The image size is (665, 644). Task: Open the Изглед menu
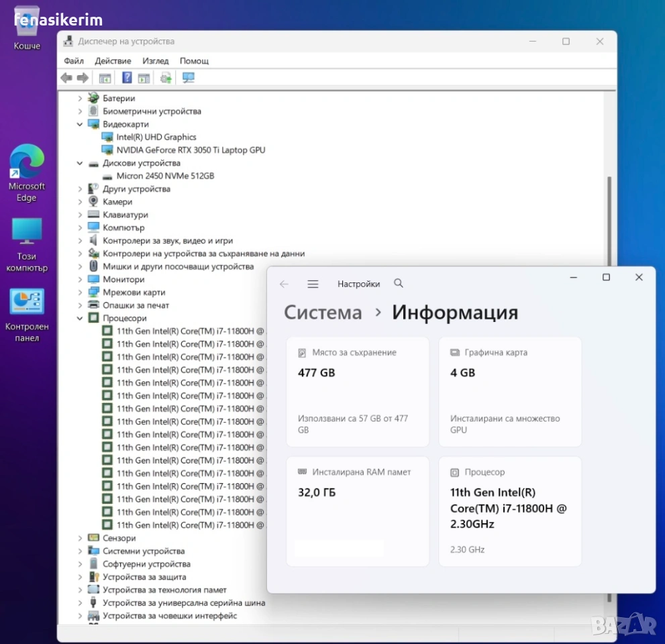pos(155,61)
